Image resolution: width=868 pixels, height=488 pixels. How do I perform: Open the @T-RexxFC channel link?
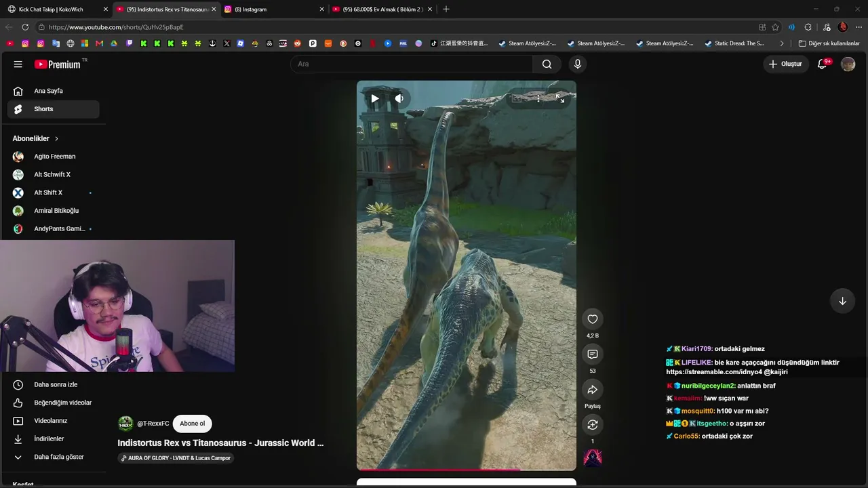click(153, 424)
